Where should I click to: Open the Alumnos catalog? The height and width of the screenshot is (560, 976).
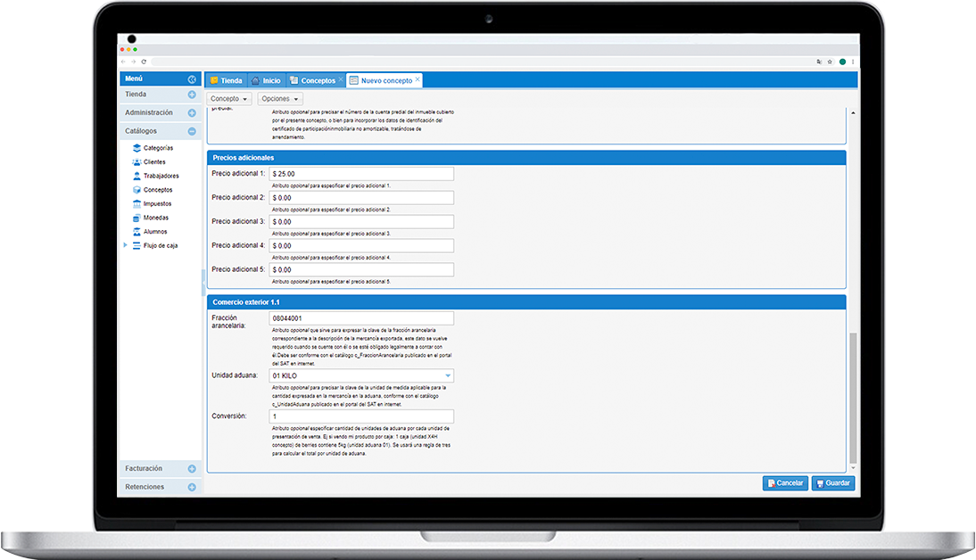[x=154, y=232]
